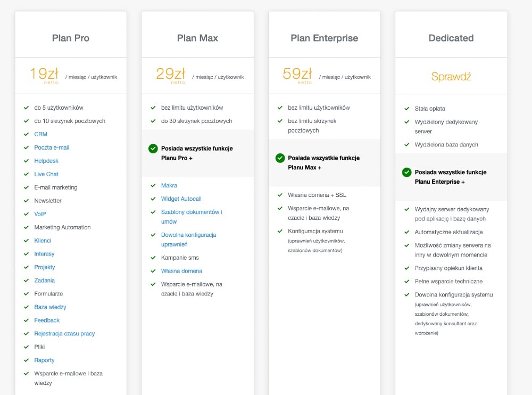Image resolution: width=532 pixels, height=395 pixels.
Task: Open Szablony dokumentów i umów link
Action: [x=192, y=212]
